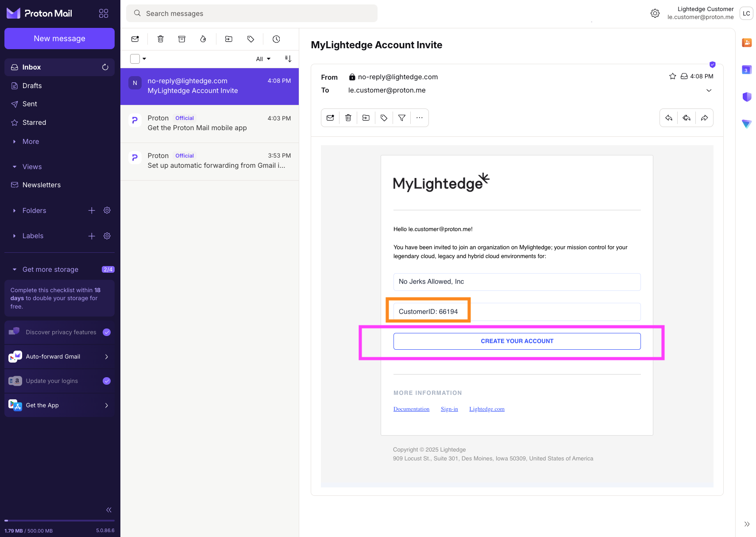
Task: Focus the Search messages field
Action: pyautogui.click(x=251, y=13)
